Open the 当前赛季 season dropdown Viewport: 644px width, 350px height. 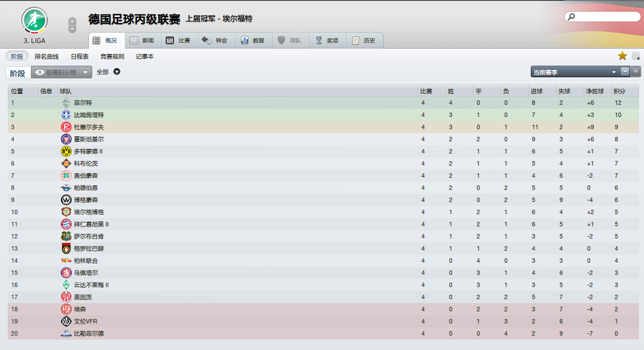[x=574, y=72]
